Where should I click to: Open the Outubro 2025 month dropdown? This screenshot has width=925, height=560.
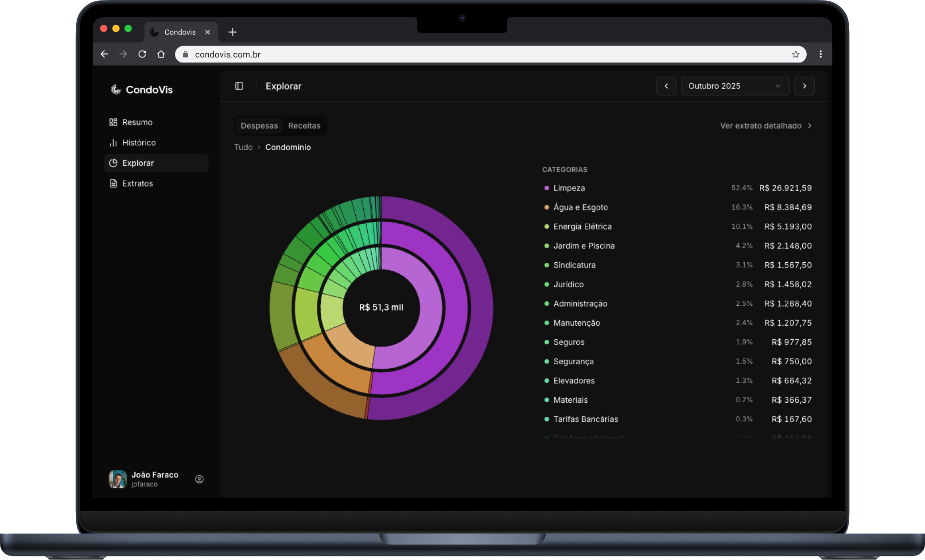click(x=735, y=86)
